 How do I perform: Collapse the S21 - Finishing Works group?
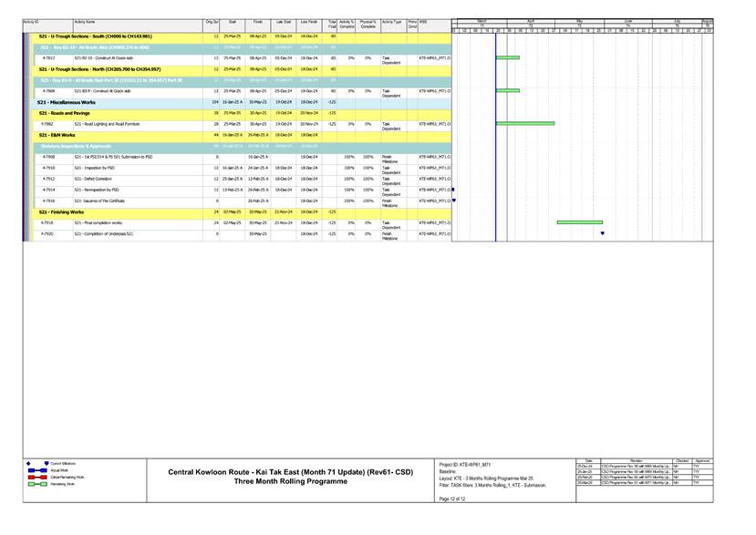tap(64, 211)
